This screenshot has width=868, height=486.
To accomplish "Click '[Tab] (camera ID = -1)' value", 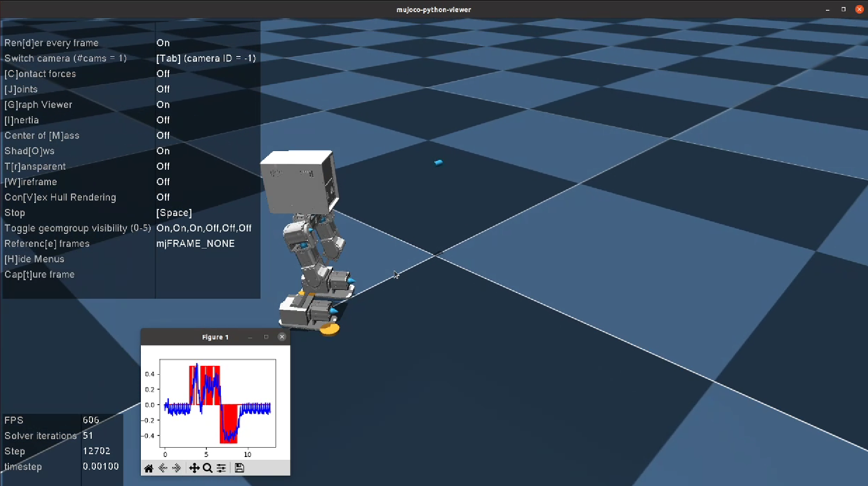I will [206, 58].
